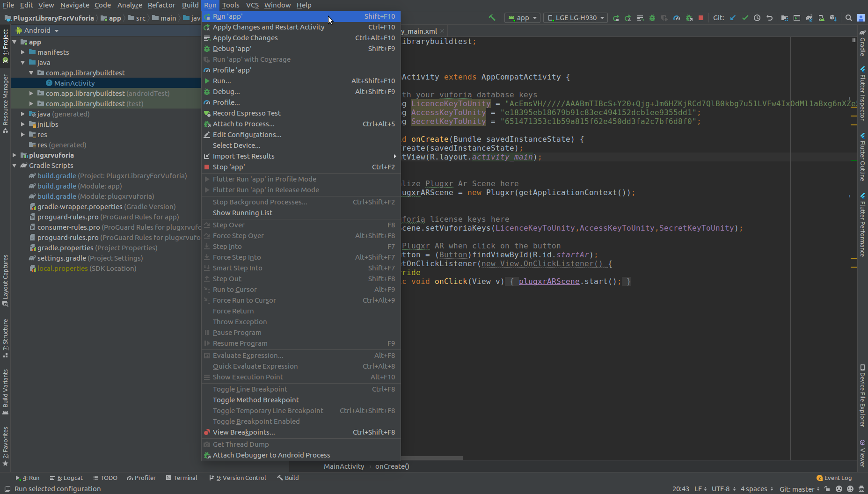
Task: Open Resource Manager side panel
Action: (6, 103)
